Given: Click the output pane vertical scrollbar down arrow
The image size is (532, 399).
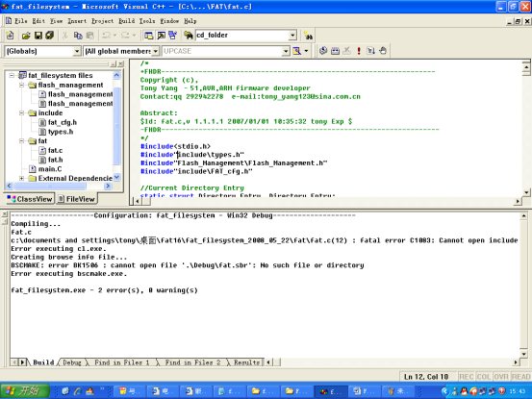Looking at the screenshot, I should point(523,354).
